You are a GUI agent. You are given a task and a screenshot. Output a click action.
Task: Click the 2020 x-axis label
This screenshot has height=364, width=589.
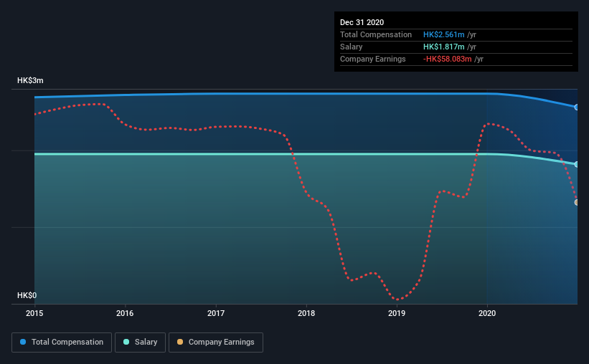tap(487, 313)
